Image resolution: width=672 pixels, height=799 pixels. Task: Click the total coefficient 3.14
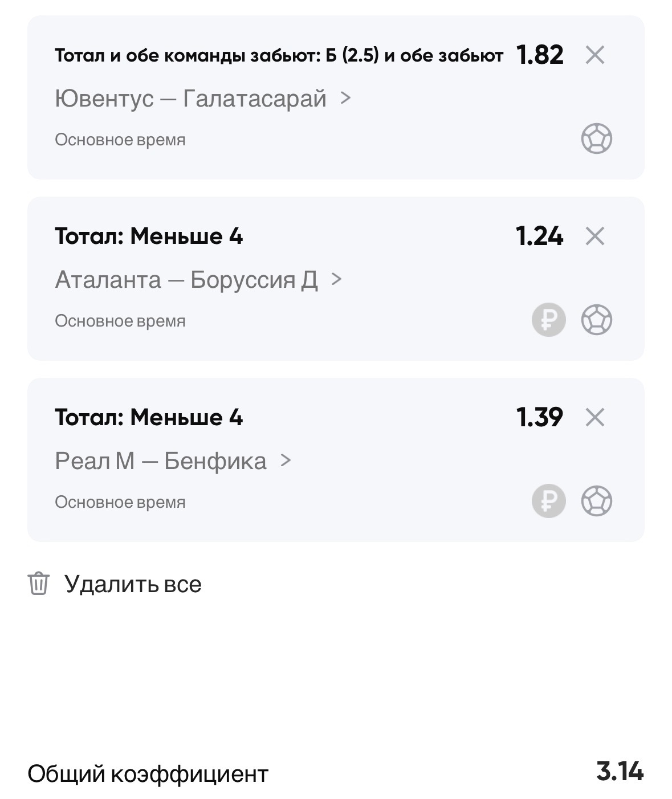pos(620,772)
